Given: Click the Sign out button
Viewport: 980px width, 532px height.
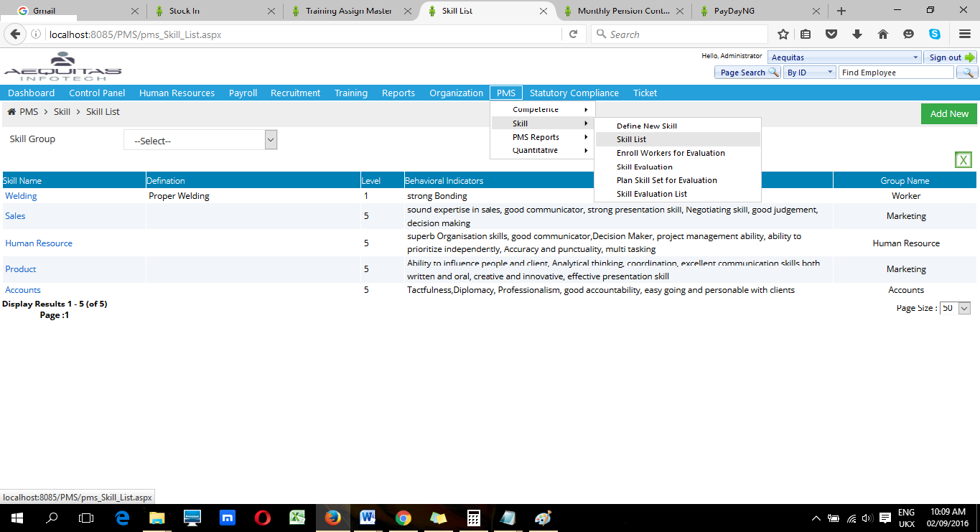Looking at the screenshot, I should (x=950, y=57).
